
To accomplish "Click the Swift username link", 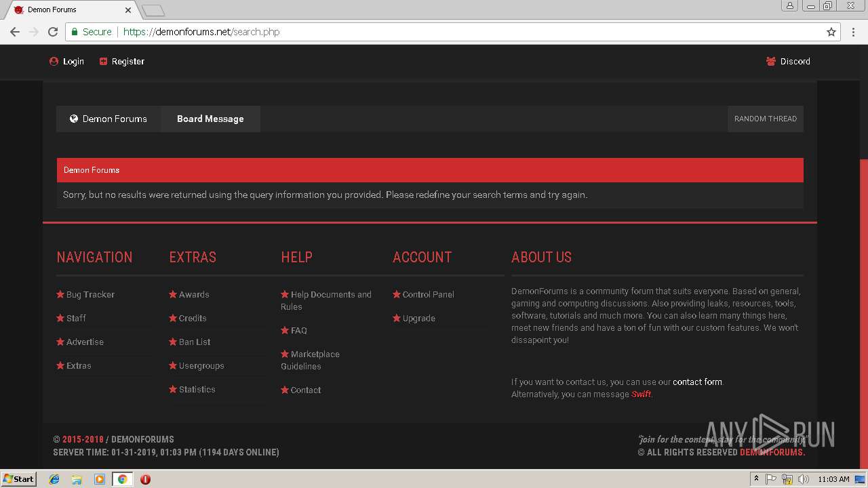I will pos(641,394).
